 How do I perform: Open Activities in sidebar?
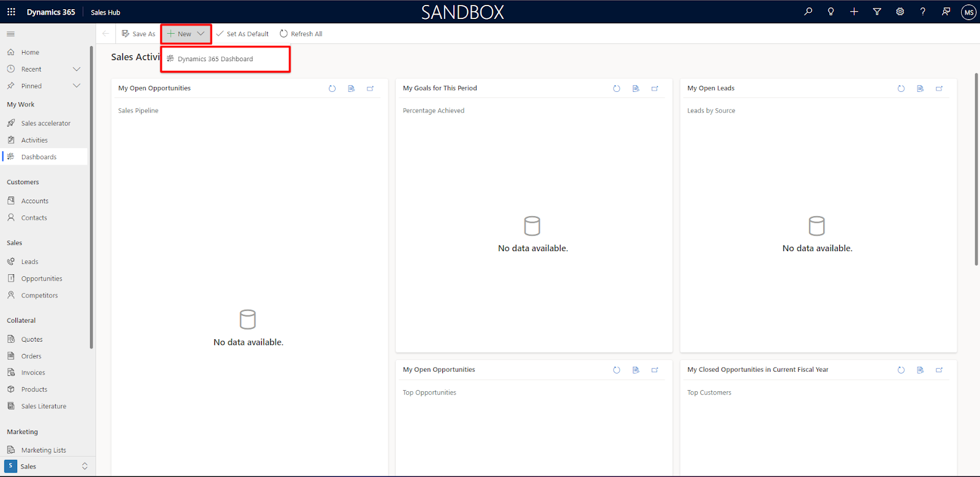[x=45, y=140]
